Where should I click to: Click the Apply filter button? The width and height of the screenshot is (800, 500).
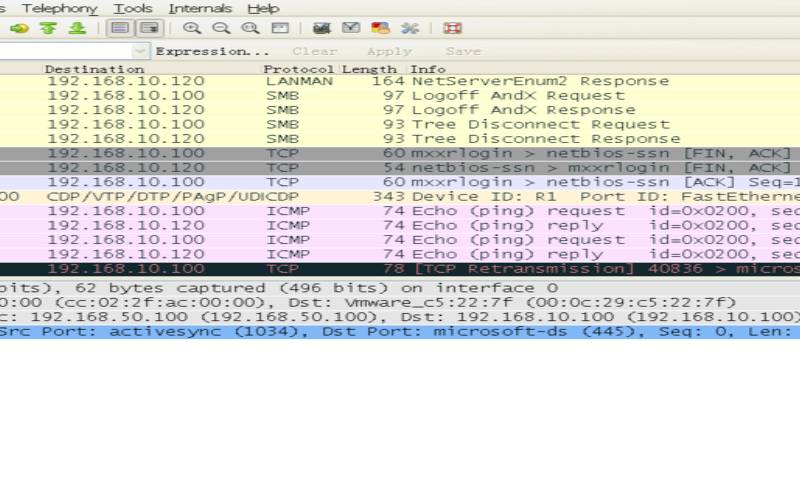point(389,51)
